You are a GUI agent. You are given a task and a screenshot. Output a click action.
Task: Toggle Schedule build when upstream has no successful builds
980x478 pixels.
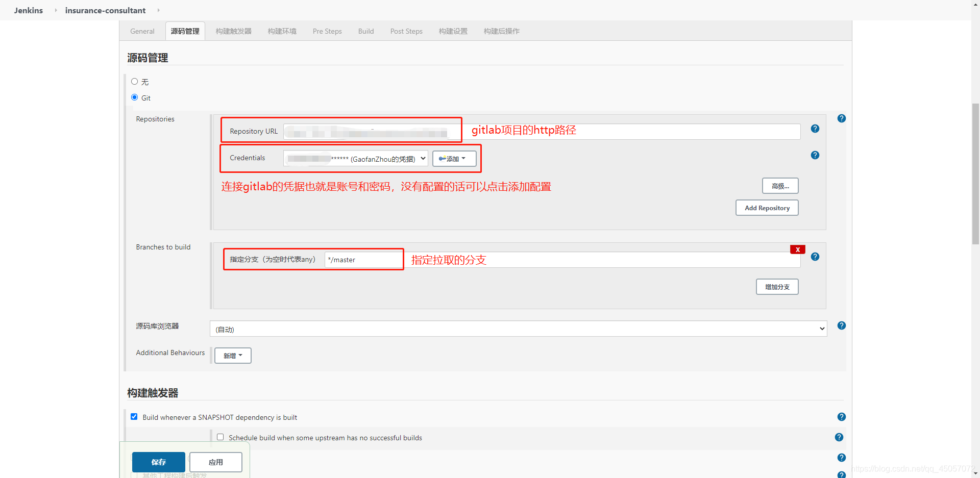[x=220, y=437]
